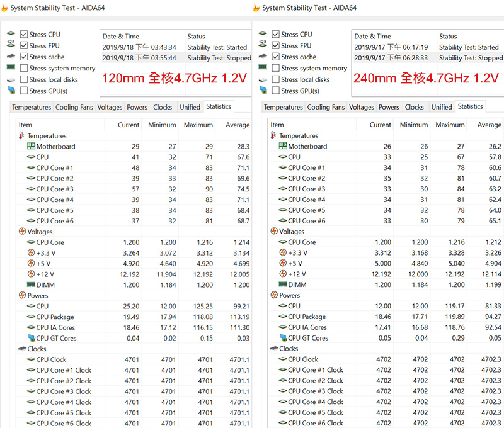504x428 pixels.
Task: Click CPU chip icon beside Stress CPU, left window
Action: tap(11, 33)
